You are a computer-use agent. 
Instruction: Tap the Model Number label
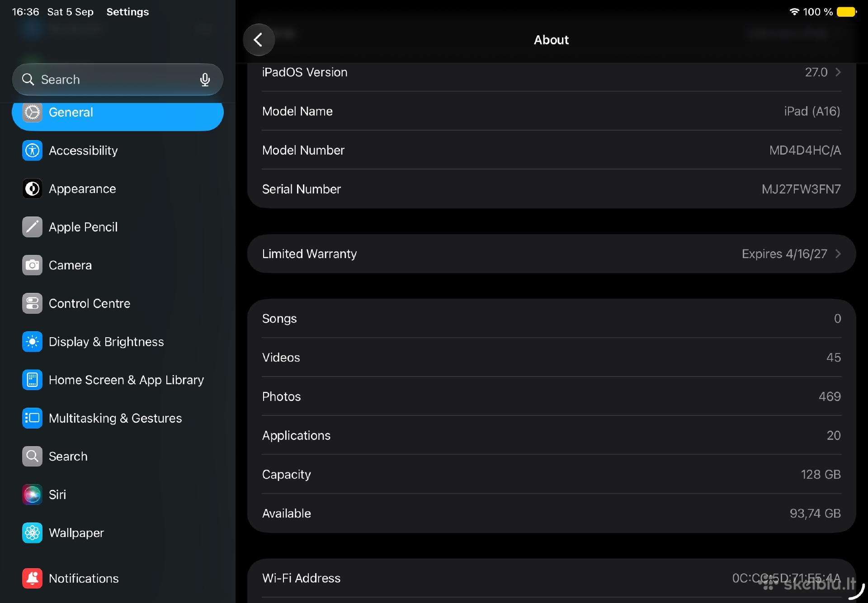pyautogui.click(x=303, y=150)
